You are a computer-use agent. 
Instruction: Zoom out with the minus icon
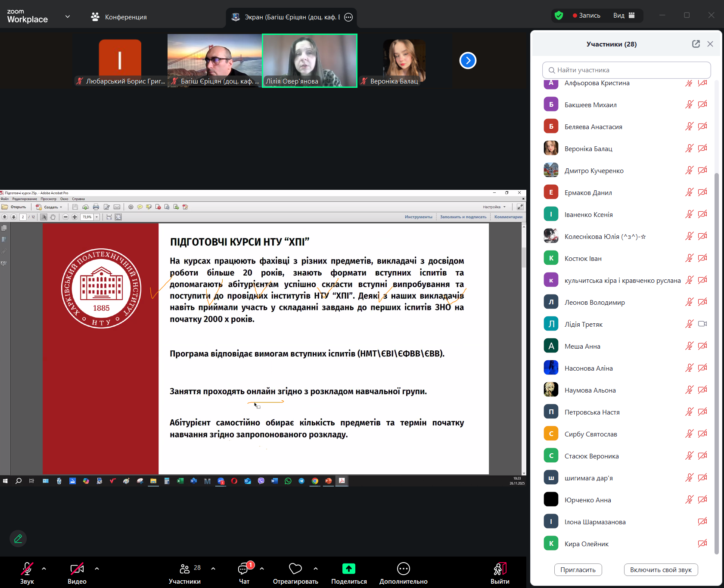tap(65, 217)
